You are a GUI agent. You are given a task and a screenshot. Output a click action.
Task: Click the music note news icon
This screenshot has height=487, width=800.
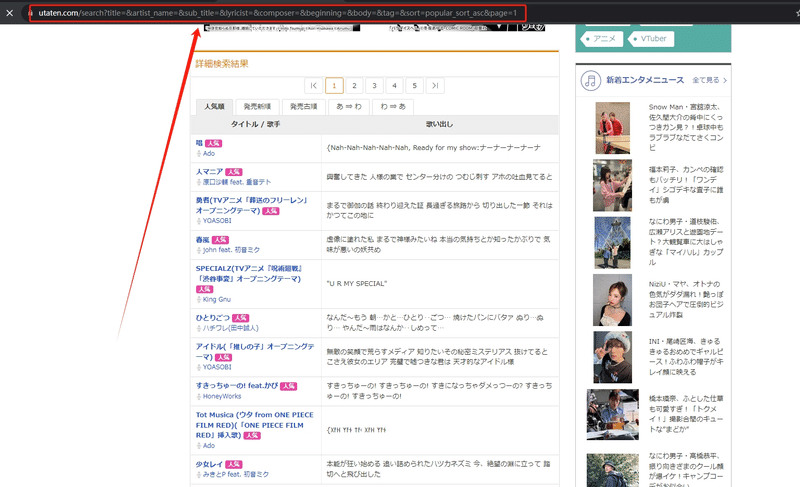(x=590, y=81)
